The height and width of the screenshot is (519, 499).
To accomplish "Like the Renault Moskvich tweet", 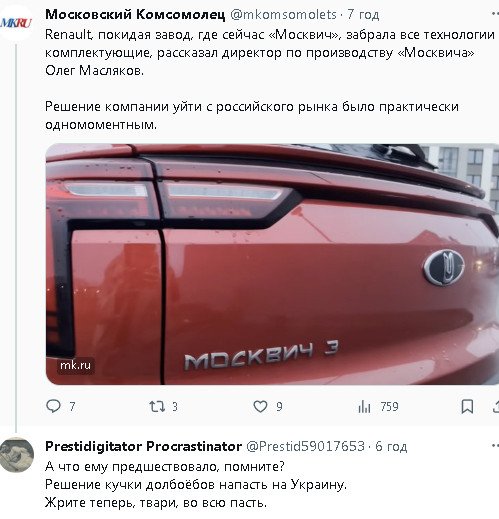I will (260, 406).
